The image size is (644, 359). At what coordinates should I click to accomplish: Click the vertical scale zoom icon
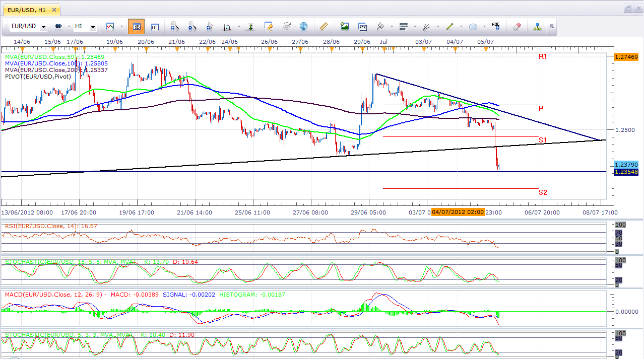coord(227,27)
